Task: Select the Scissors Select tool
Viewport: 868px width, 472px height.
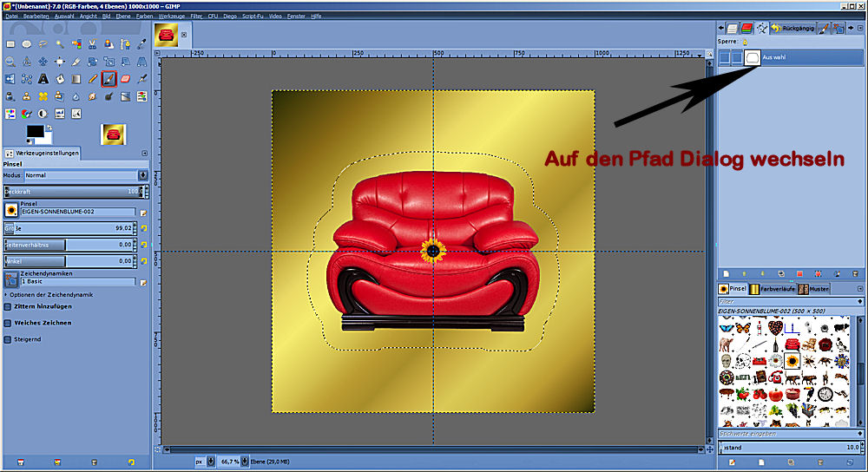Action: pyautogui.click(x=93, y=44)
